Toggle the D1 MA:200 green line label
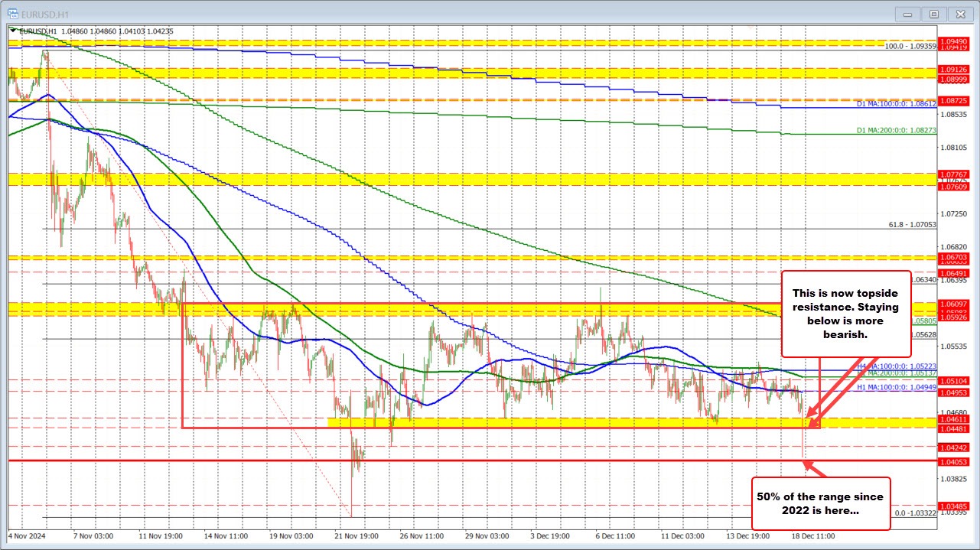 point(897,129)
